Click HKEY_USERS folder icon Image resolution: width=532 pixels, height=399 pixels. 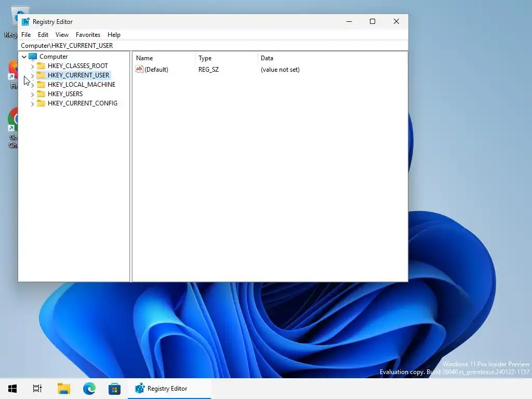[41, 94]
